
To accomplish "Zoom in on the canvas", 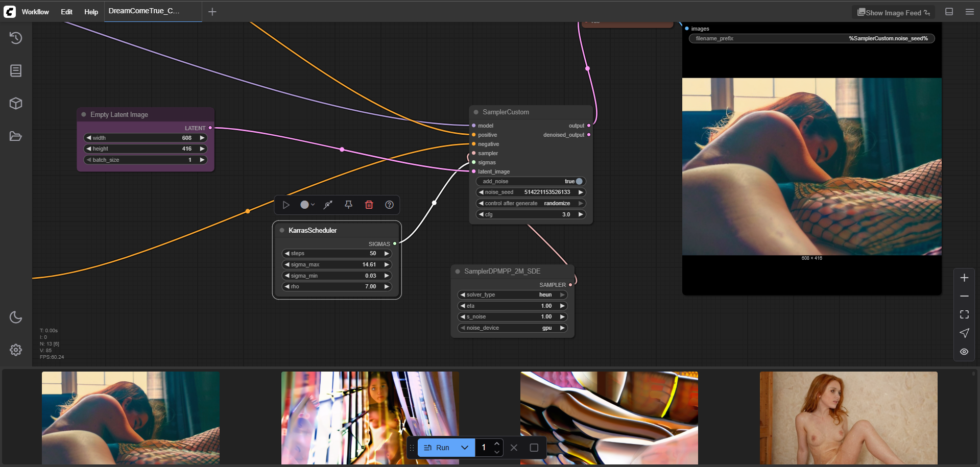I will point(964,278).
